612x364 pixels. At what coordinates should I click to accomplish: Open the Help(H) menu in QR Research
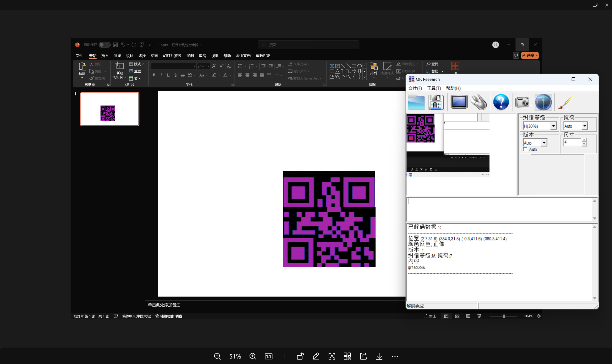pyautogui.click(x=453, y=88)
